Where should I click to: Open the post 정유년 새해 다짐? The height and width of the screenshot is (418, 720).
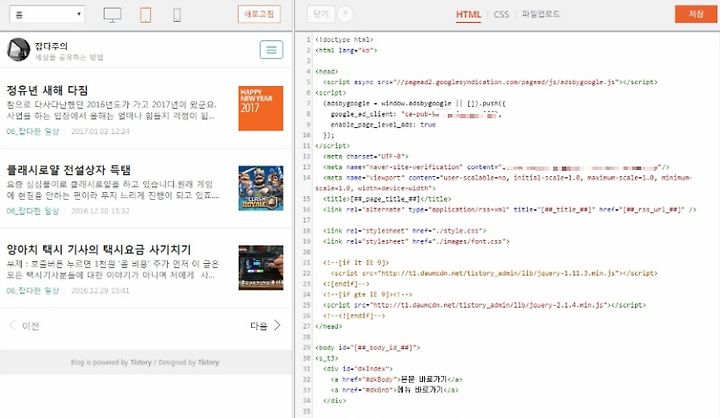47,90
